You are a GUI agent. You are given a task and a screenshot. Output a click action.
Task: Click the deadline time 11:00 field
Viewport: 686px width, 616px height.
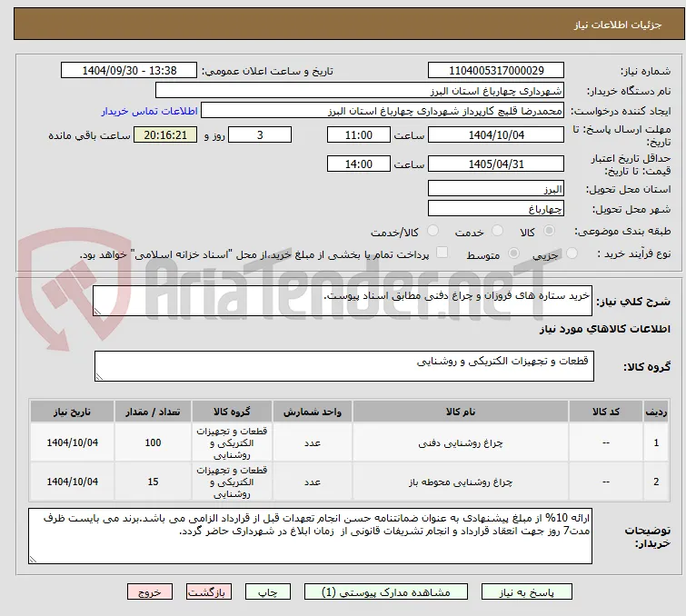tap(358, 134)
